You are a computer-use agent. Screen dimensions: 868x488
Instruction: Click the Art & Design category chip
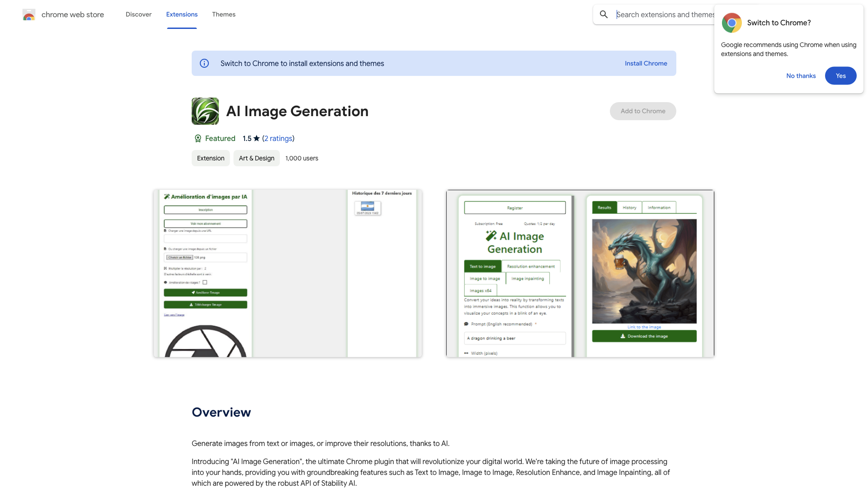pyautogui.click(x=256, y=158)
